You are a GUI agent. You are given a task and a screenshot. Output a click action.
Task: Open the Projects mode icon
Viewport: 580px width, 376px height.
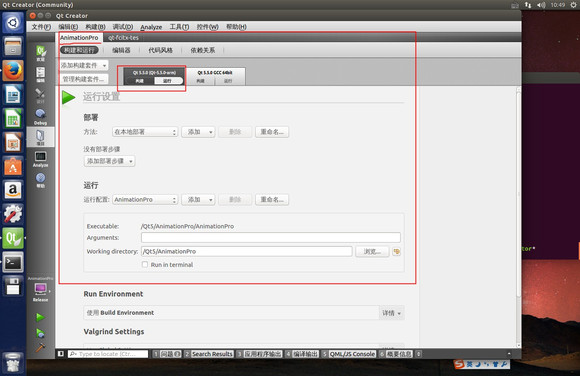point(40,137)
